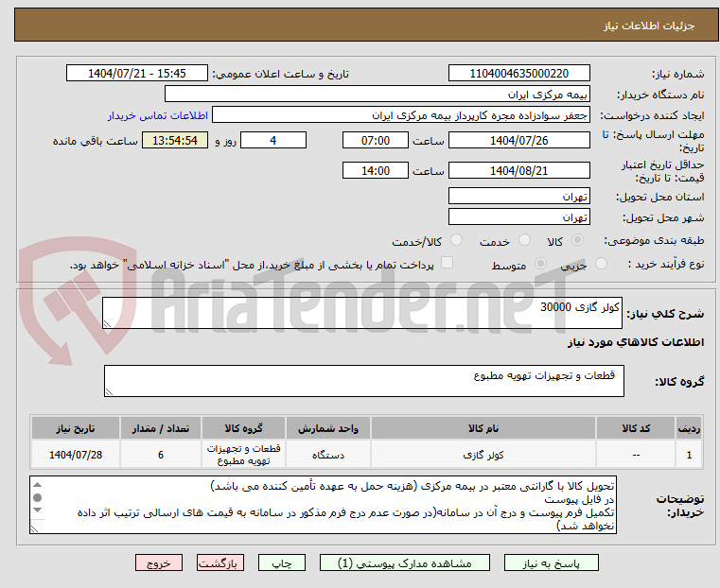The image size is (720, 588).
Task: Open مشاهده مدارک پیوستی (1) button
Action: click(x=405, y=562)
